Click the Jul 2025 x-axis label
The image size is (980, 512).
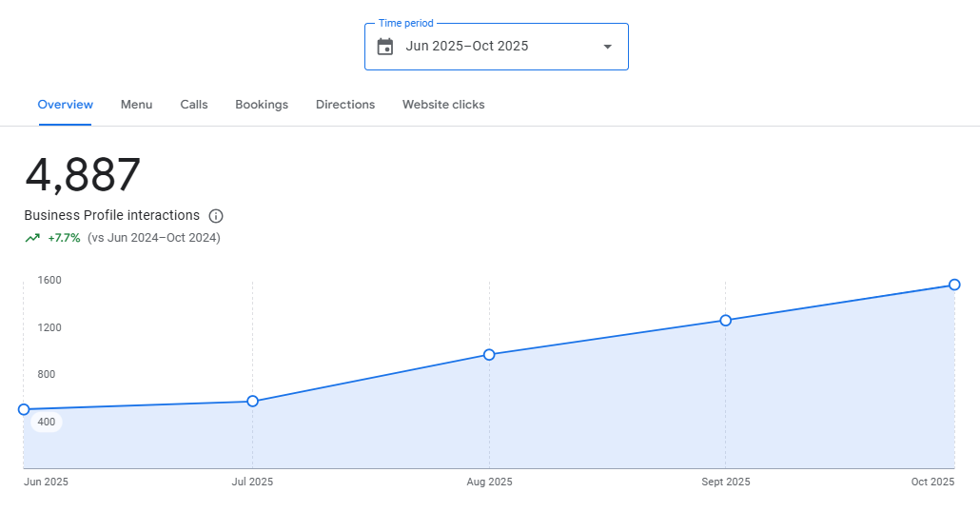[x=252, y=482]
